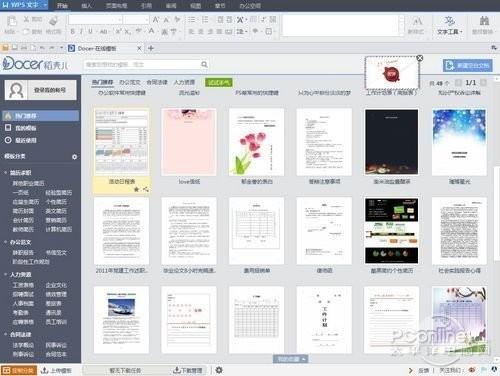Select the 开始 ribbon tab
Screen dimensions: 500x376
[62, 6]
